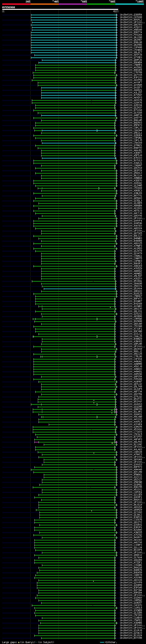Image resolution: width=146 pixels, height=644 pixels.
Task: Select hit label UniRef100_Q0HFH6
Action: (131, 223)
